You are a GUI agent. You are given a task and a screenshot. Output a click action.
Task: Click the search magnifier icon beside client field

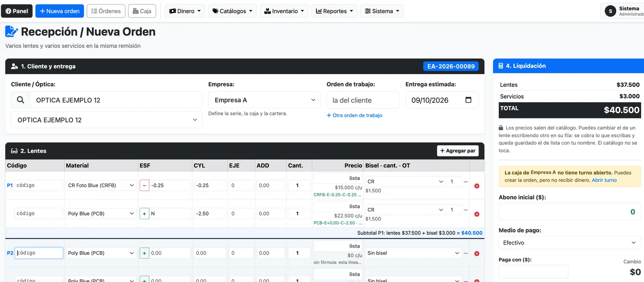tap(21, 100)
